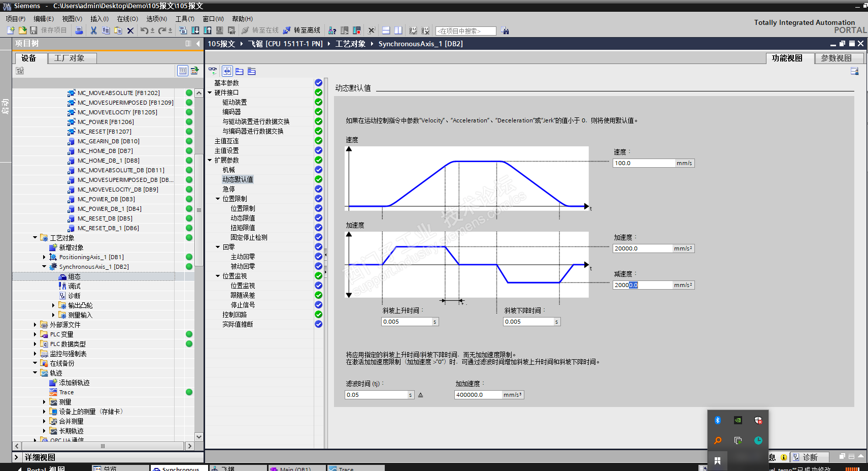Collapse the 工艺对象 folder in project tree
Screen dimensions: 868x471
click(35, 237)
